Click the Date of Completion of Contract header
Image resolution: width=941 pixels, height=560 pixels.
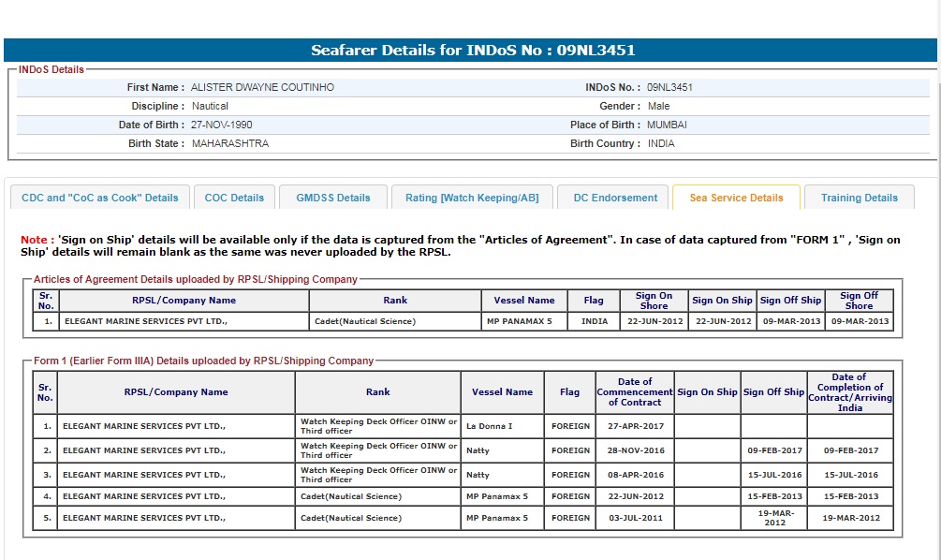click(x=849, y=391)
